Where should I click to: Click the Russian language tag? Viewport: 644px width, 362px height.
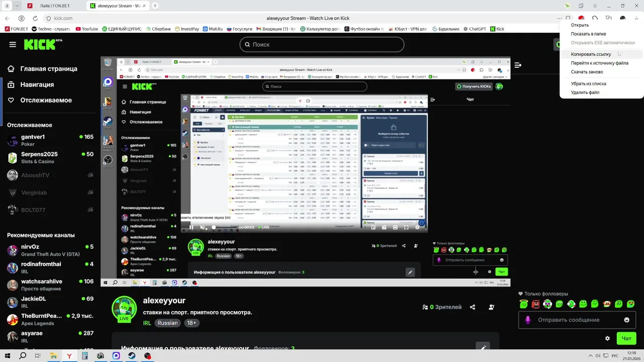point(168,323)
